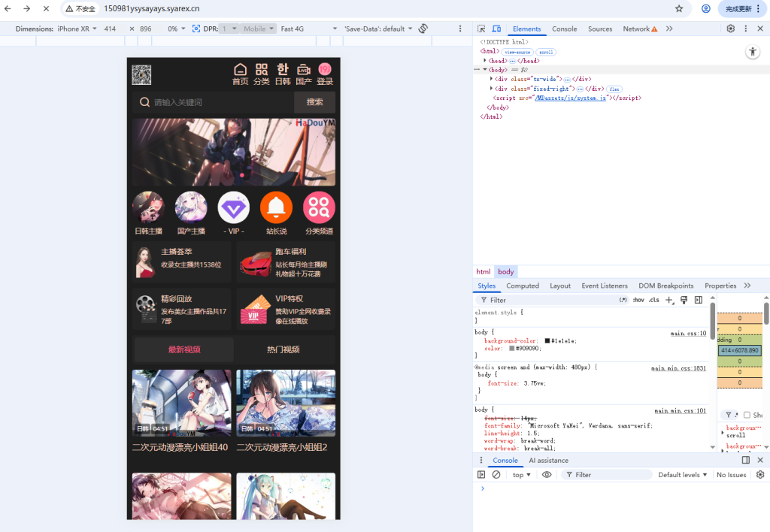Open 国产主播 avatar icon
This screenshot has height=532, width=770.
pos(191,207)
